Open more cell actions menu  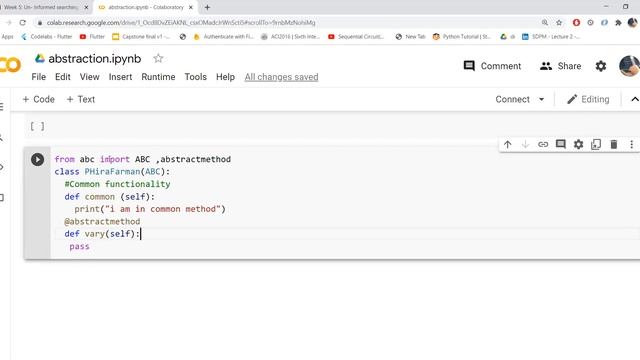click(x=631, y=144)
